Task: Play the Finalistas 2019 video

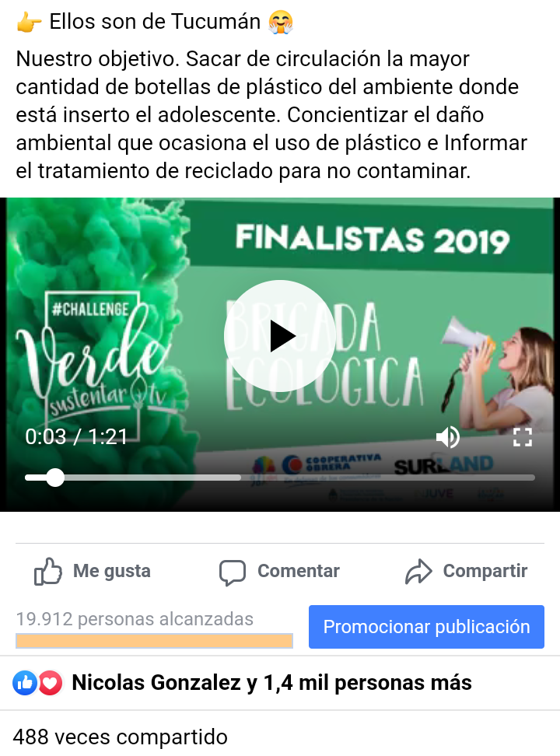Action: [280, 336]
